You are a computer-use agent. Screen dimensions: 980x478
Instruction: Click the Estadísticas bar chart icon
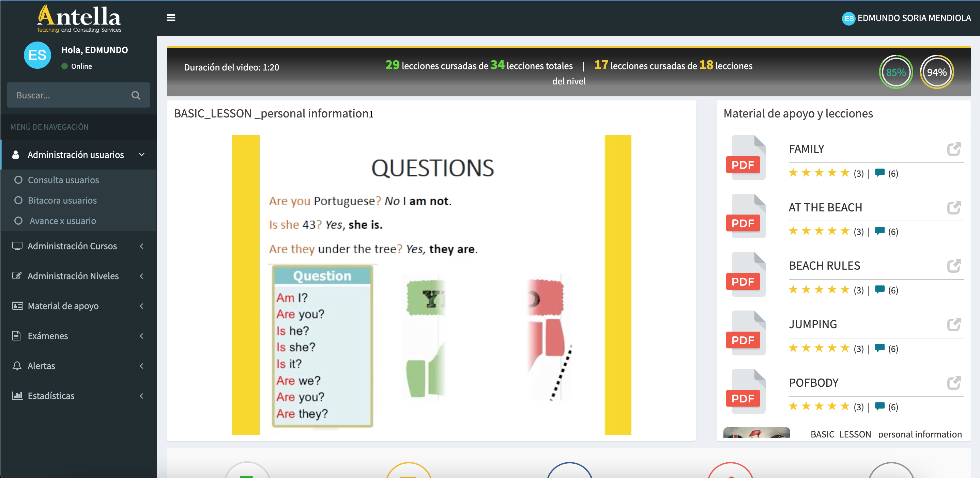pos(17,396)
